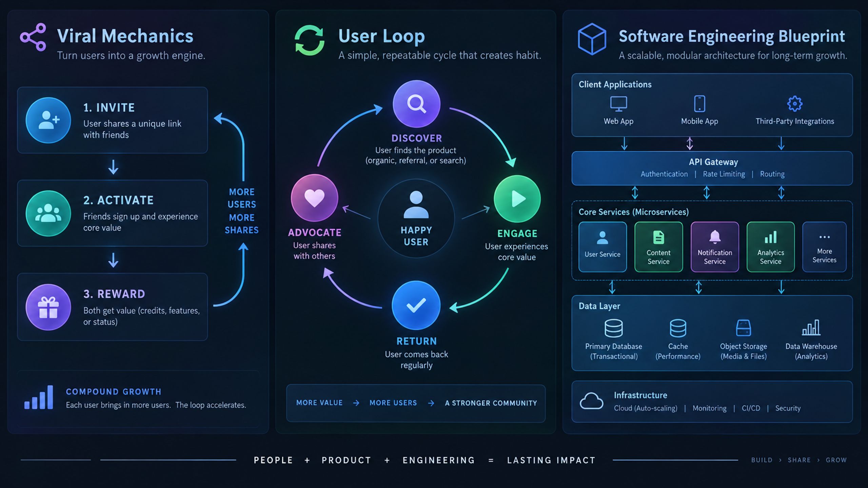This screenshot has width=868, height=488.
Task: Click the Viral Mechanics share-nodes icon
Action: pyautogui.click(x=33, y=37)
